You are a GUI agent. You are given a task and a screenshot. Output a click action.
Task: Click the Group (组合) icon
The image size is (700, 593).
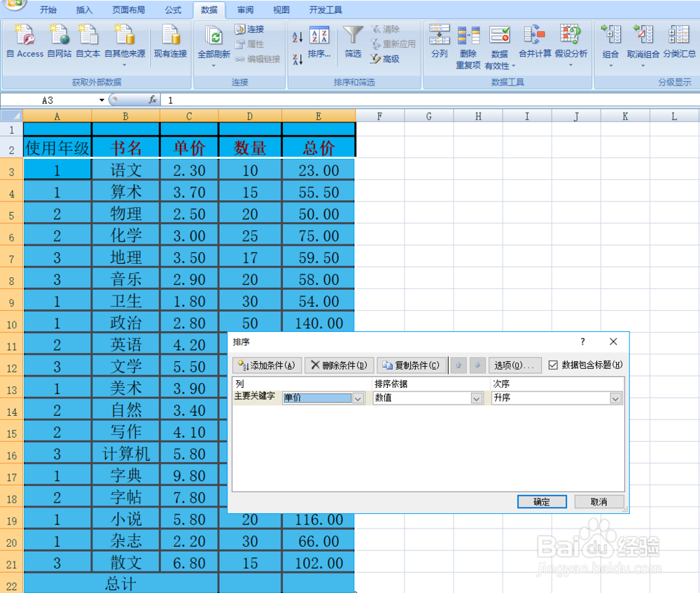pos(610,35)
